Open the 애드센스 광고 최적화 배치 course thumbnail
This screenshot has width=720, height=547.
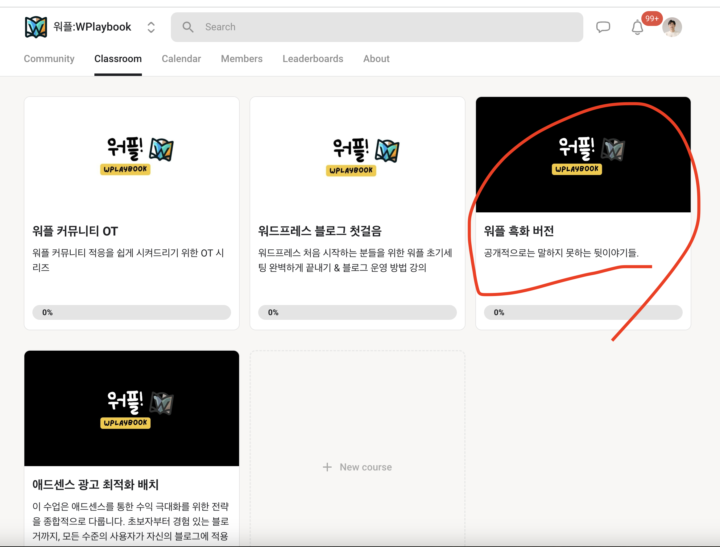[x=132, y=408]
